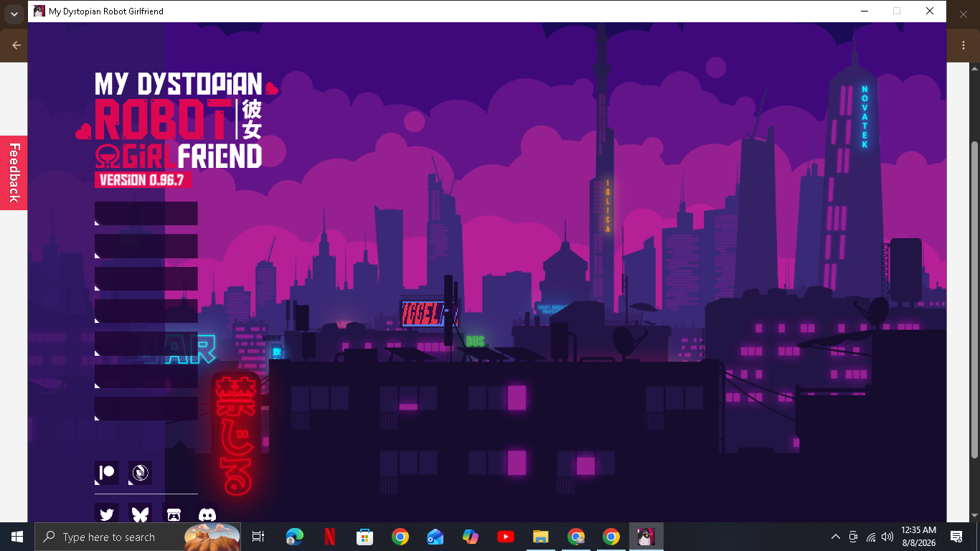Viewport: 980px width, 551px height.
Task: Open Chrome icon beside Microsoft Store
Action: tap(400, 537)
